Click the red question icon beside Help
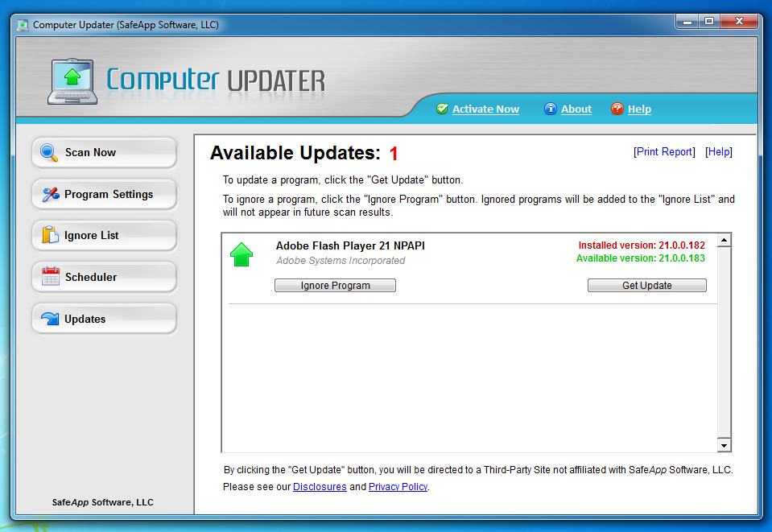Viewport: 772px width, 532px height. click(617, 109)
